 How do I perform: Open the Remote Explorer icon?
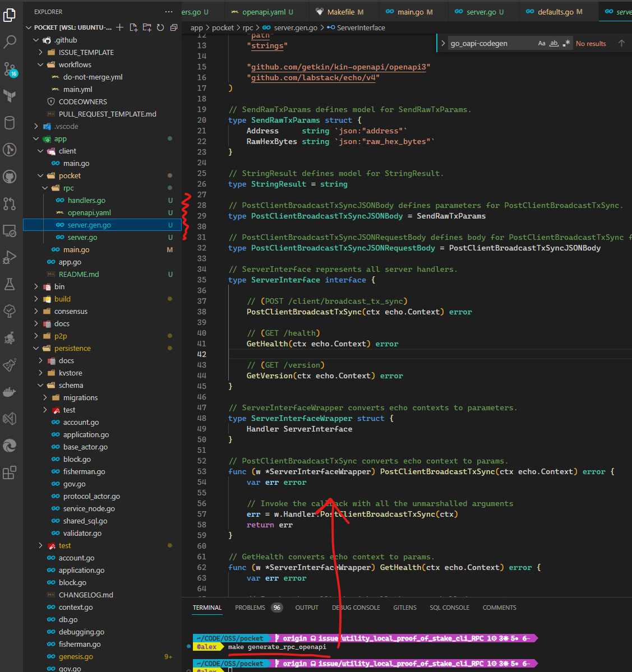pos(10,230)
